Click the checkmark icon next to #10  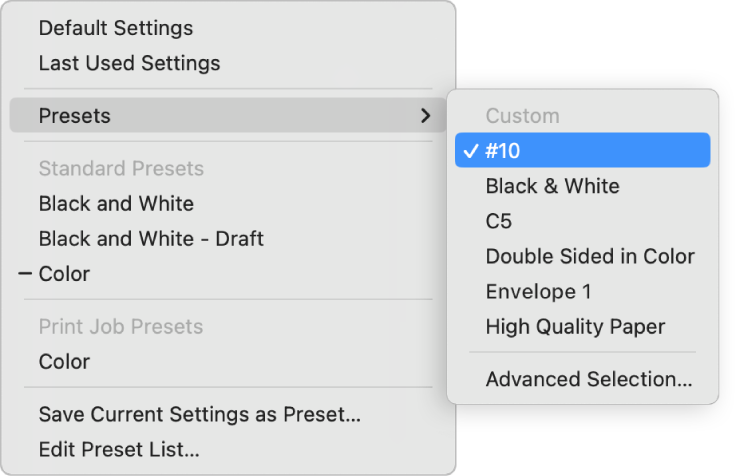[x=470, y=151]
